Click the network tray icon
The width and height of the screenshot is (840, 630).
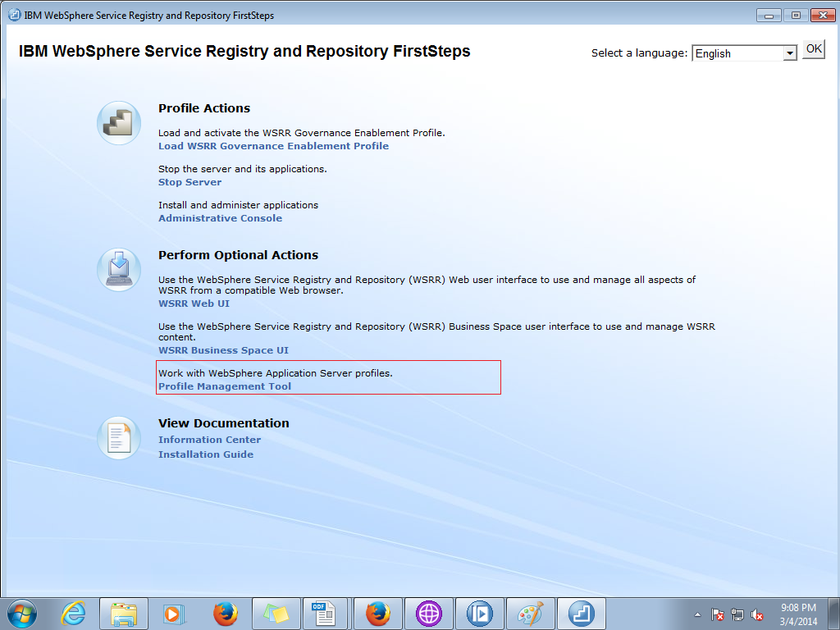[737, 614]
